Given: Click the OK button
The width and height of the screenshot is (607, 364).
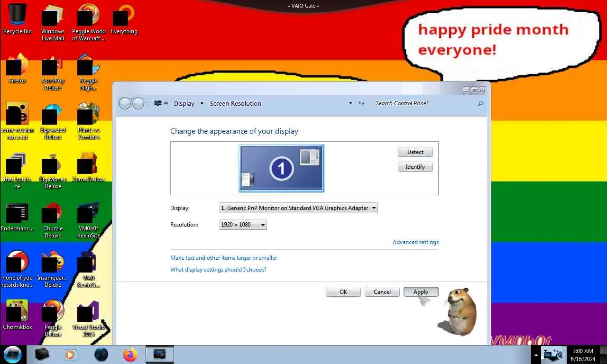Looking at the screenshot, I should coord(343,292).
